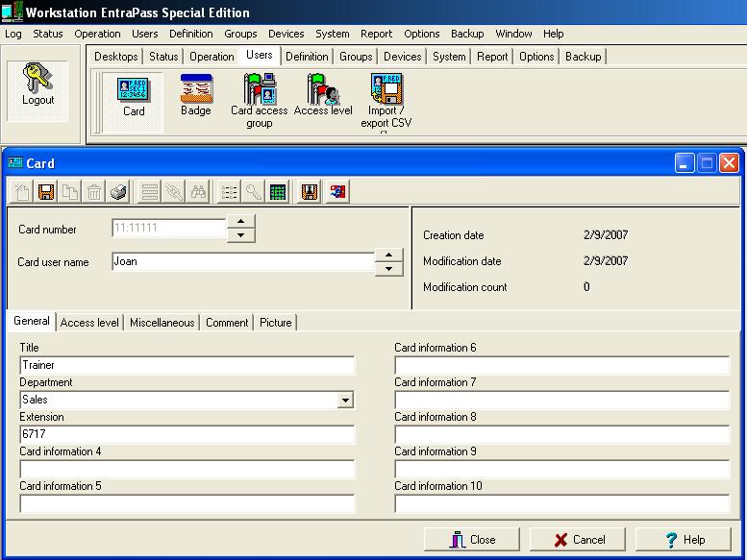The width and height of the screenshot is (747, 560).
Task: Select the General card tab
Action: point(32,321)
